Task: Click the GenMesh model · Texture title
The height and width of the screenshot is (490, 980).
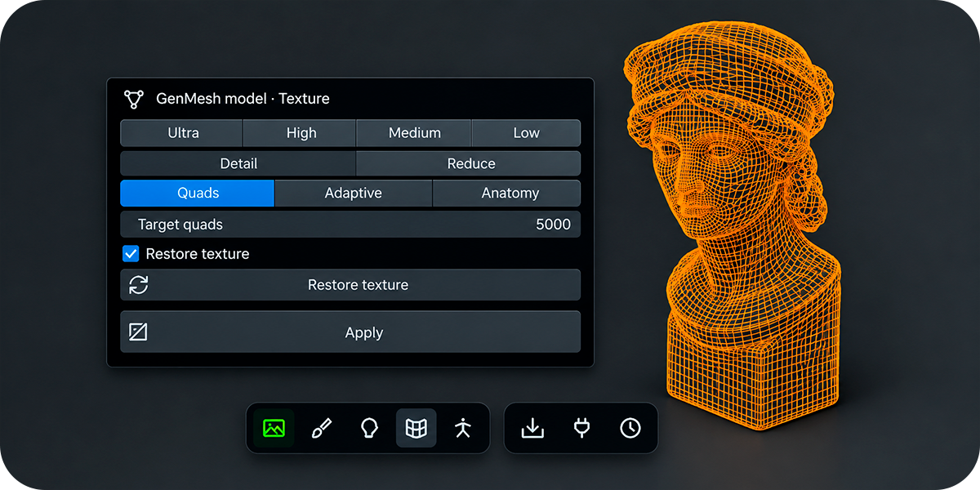Action: coord(243,99)
